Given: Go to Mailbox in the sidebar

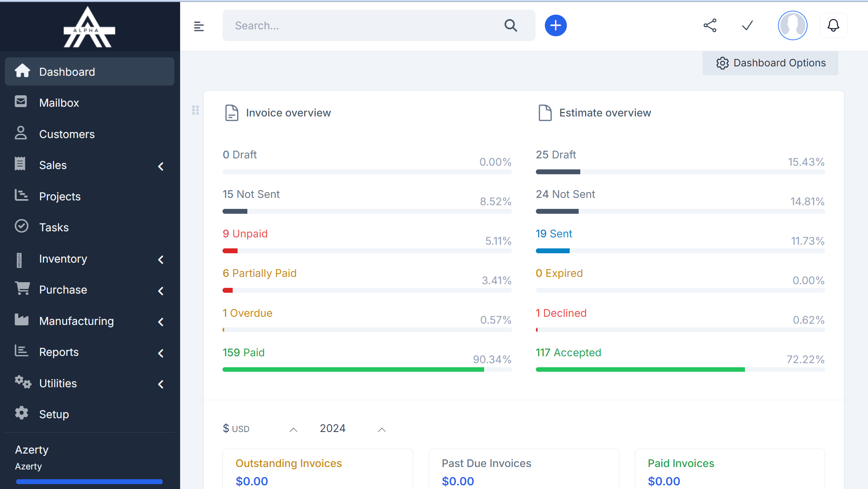Looking at the screenshot, I should pos(59,103).
